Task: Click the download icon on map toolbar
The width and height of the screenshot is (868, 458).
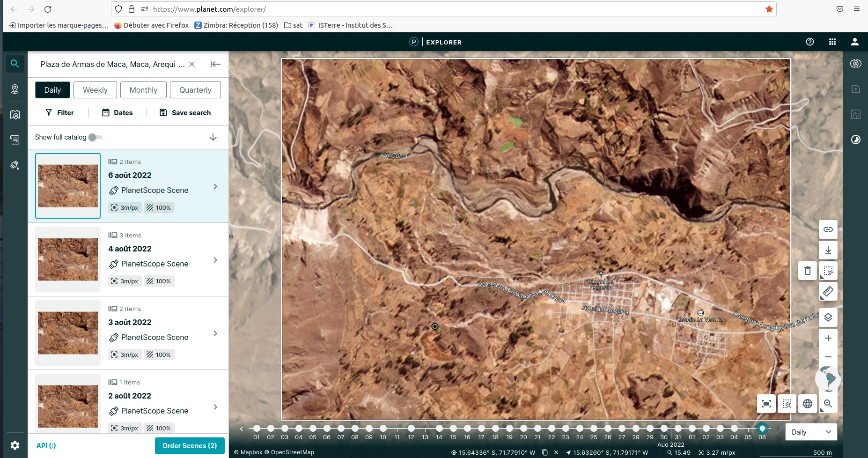Action: (x=828, y=250)
